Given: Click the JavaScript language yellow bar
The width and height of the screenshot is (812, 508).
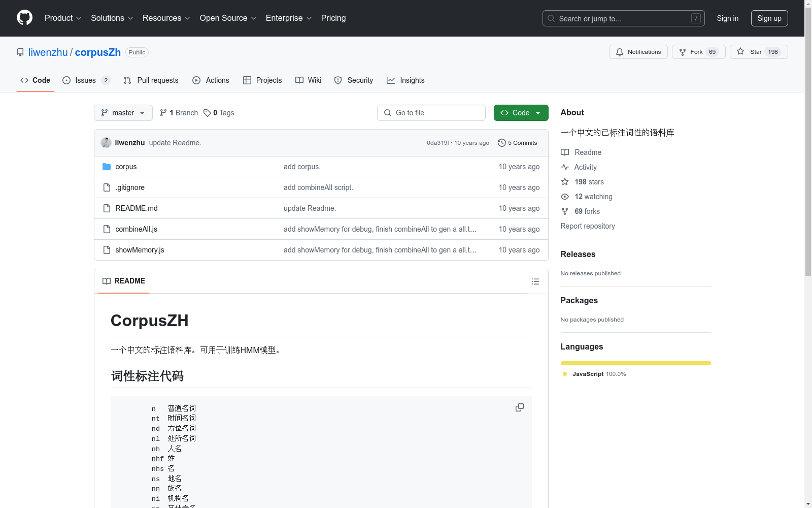Looking at the screenshot, I should pos(636,363).
